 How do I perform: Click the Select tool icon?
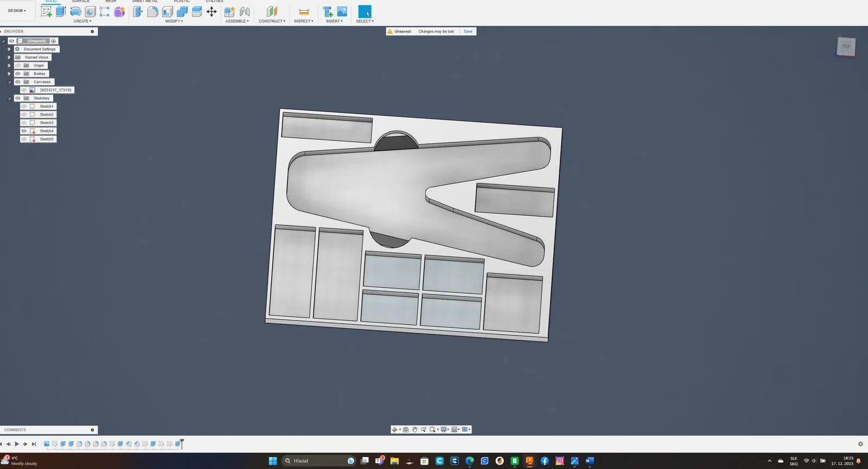[x=365, y=11]
